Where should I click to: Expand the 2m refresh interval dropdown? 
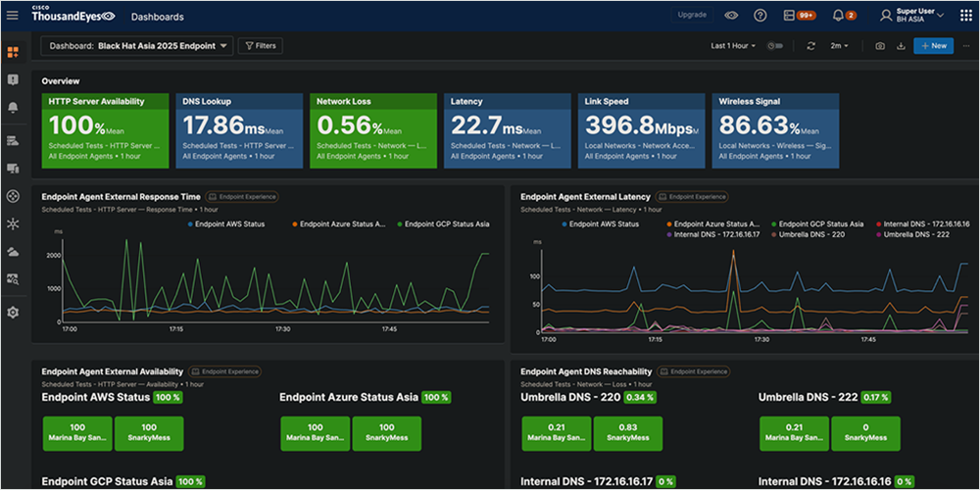tap(839, 46)
